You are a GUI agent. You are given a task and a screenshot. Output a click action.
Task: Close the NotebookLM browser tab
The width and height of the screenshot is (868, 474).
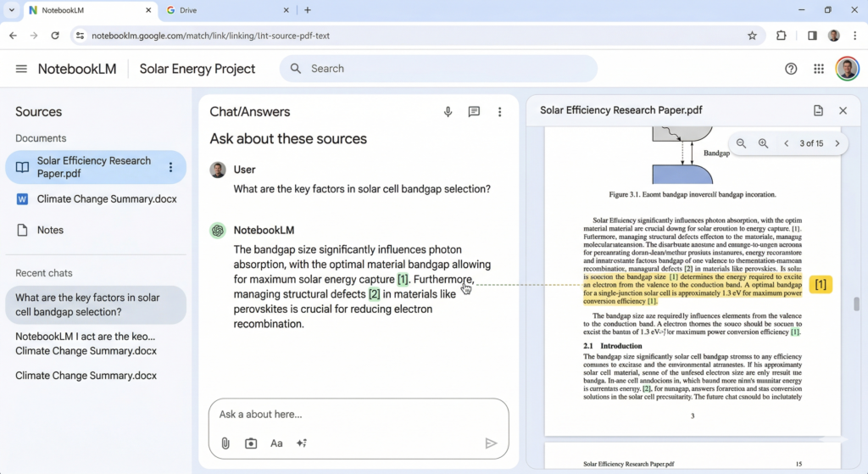click(148, 10)
